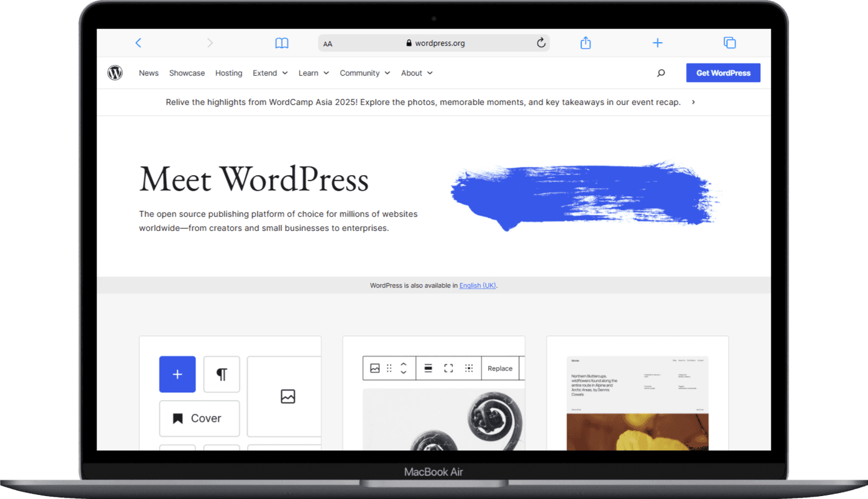Open the Safari share sheet icon
The image size is (868, 499).
pos(585,42)
